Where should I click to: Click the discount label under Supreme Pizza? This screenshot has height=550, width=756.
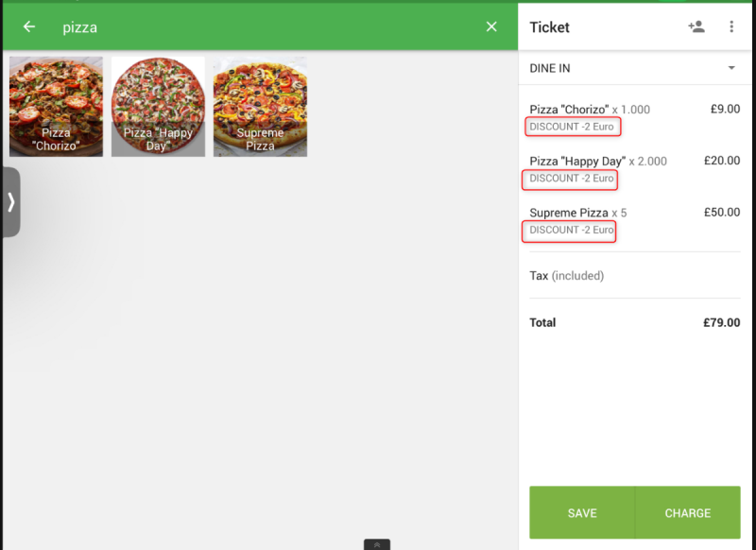[572, 231]
